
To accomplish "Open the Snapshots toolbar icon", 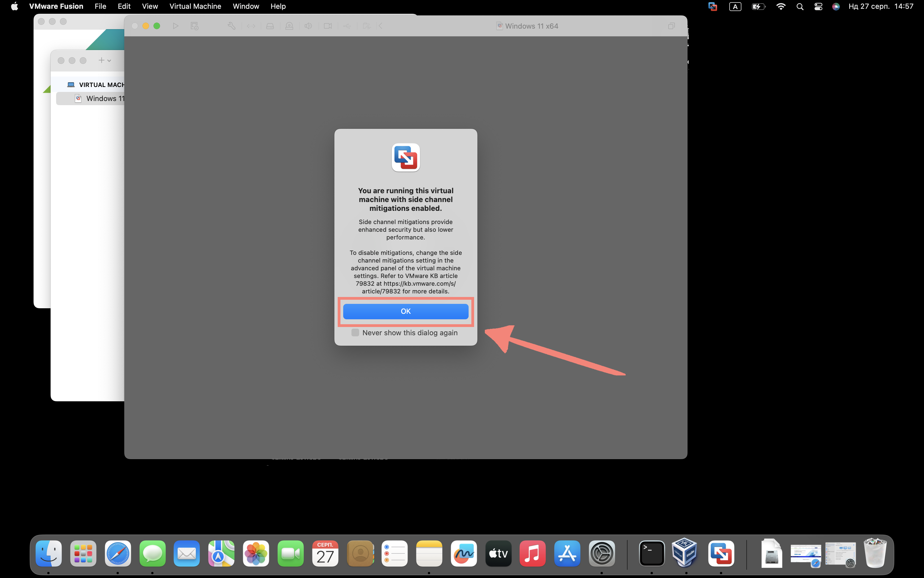I will tap(195, 26).
